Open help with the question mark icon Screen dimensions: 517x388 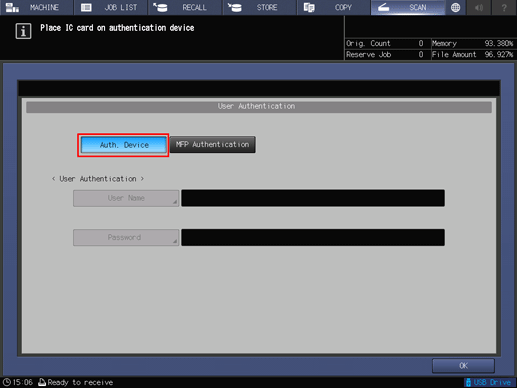(x=504, y=7)
